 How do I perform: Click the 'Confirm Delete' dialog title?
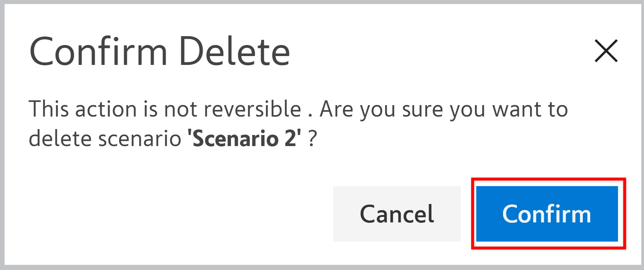(x=159, y=52)
